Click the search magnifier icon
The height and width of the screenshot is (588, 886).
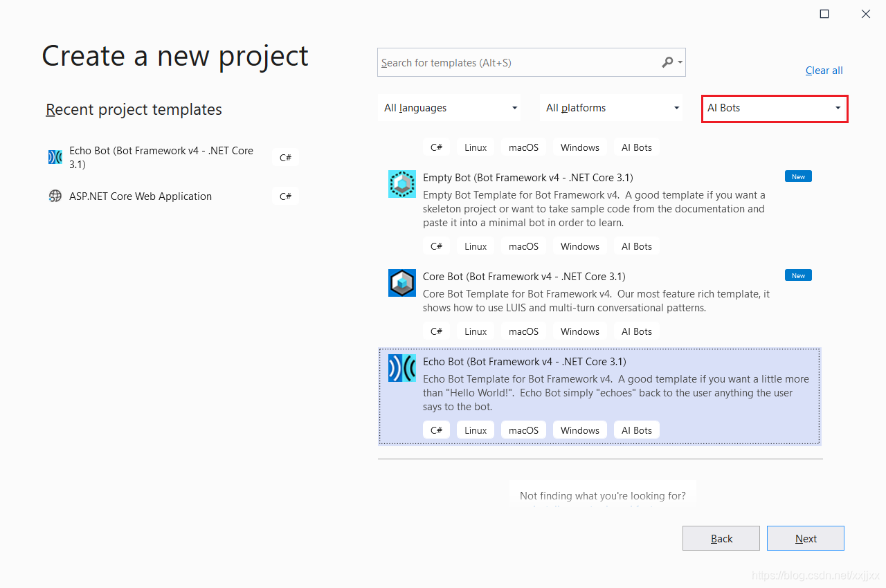pos(667,62)
